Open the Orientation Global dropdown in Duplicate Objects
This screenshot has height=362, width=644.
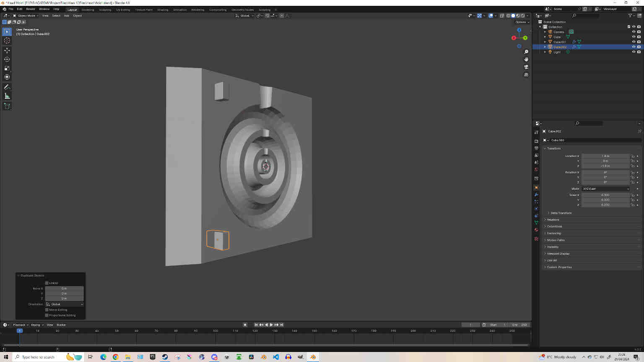[x=65, y=304]
